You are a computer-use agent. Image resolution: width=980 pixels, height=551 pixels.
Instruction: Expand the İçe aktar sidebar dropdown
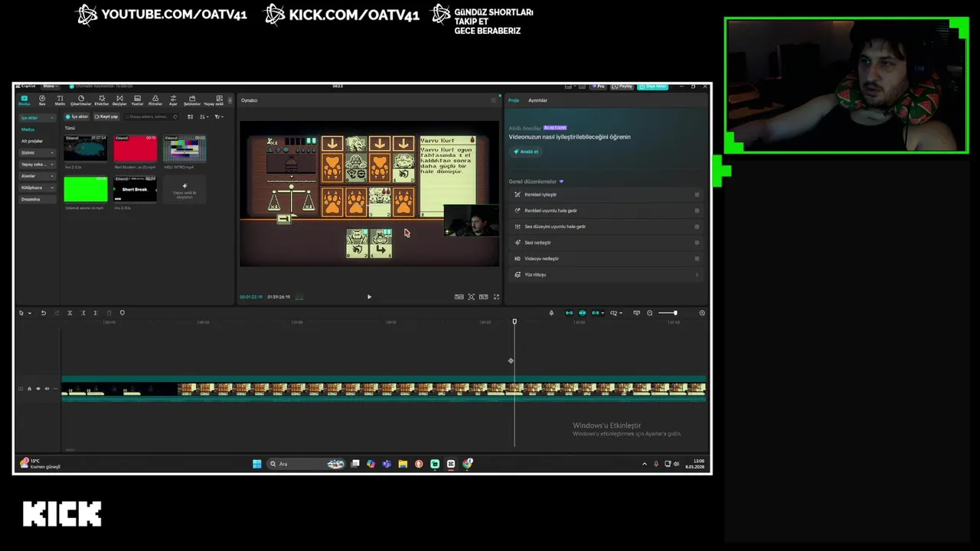point(38,118)
